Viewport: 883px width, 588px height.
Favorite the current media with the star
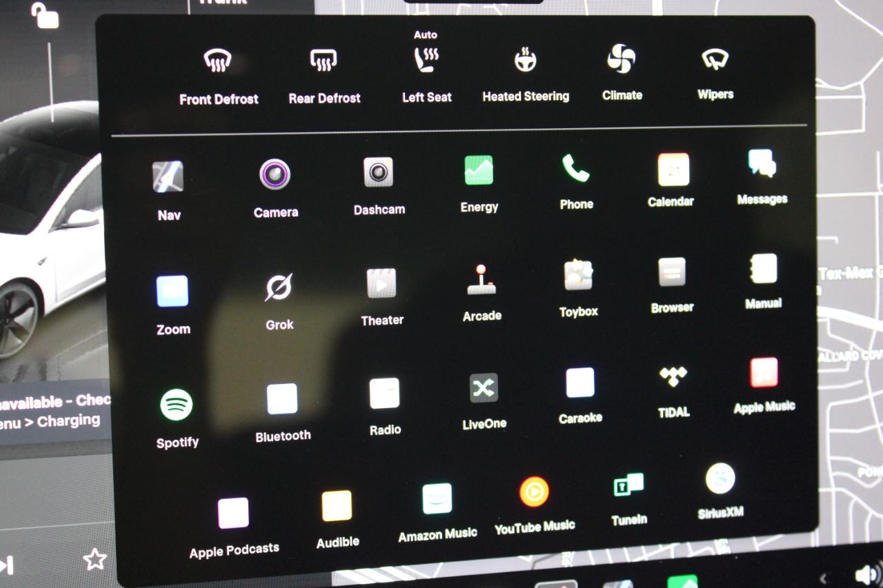coord(95,559)
